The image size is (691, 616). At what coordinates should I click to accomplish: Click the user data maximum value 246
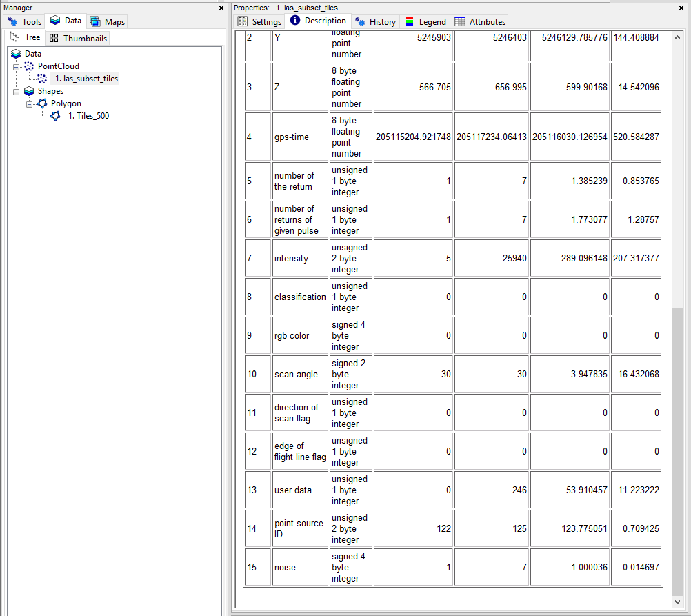click(519, 490)
